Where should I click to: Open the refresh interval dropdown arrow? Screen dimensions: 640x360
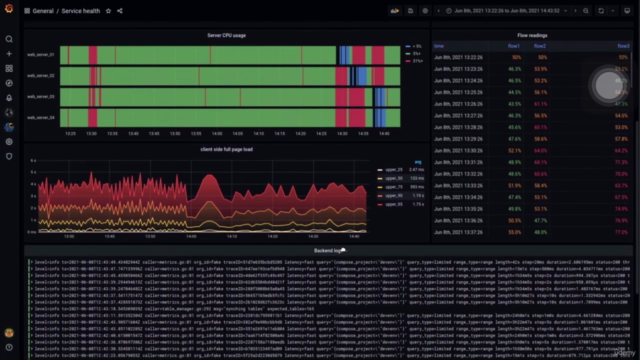(x=613, y=11)
